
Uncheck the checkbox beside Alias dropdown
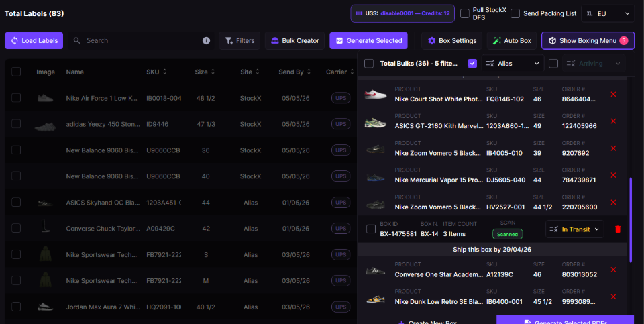(472, 63)
